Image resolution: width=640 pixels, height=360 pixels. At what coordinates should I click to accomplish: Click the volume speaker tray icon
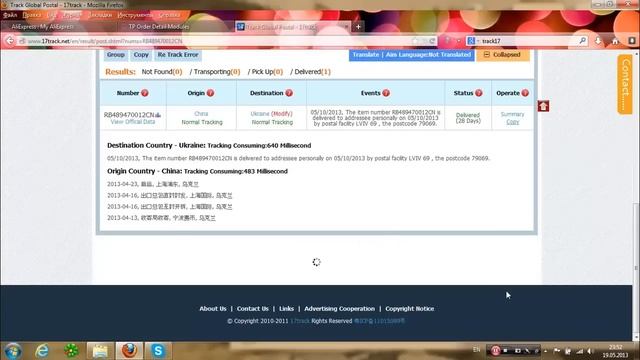tap(590, 351)
